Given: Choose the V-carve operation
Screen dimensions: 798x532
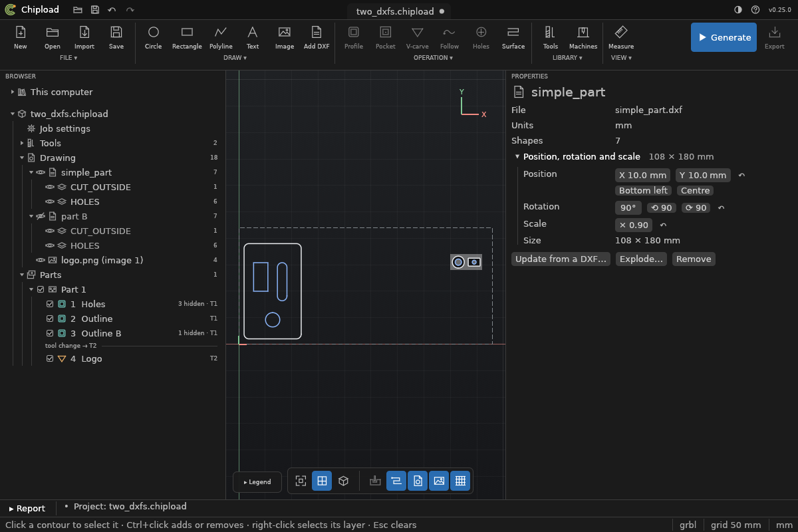Looking at the screenshot, I should (x=418, y=37).
